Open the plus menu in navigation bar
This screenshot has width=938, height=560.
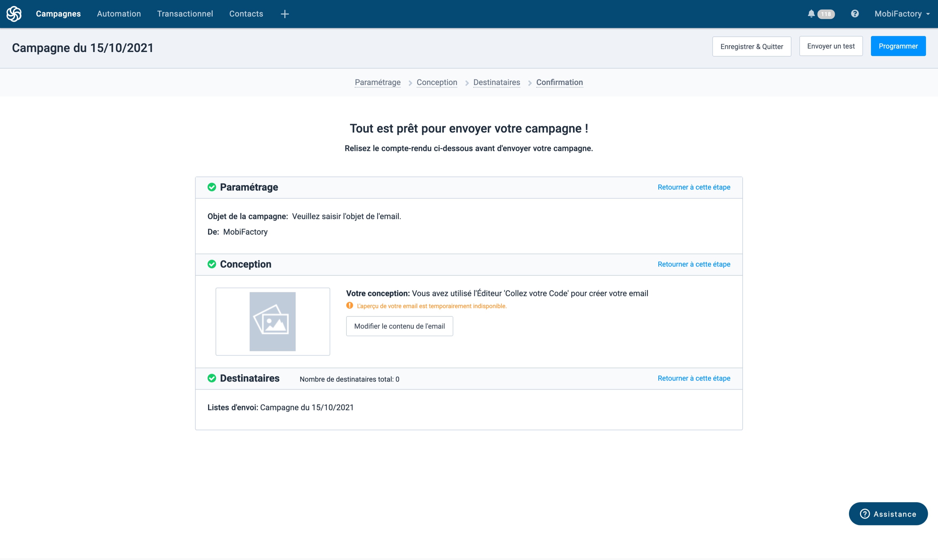click(285, 14)
